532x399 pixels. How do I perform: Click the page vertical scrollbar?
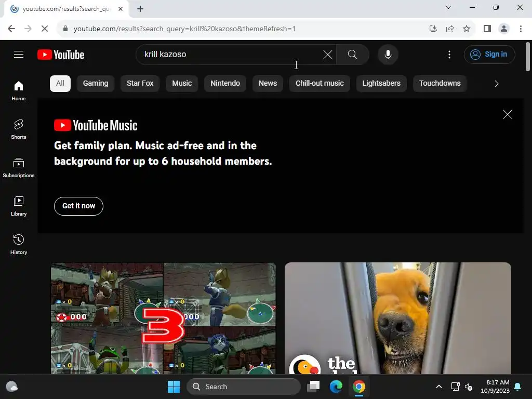(x=528, y=57)
